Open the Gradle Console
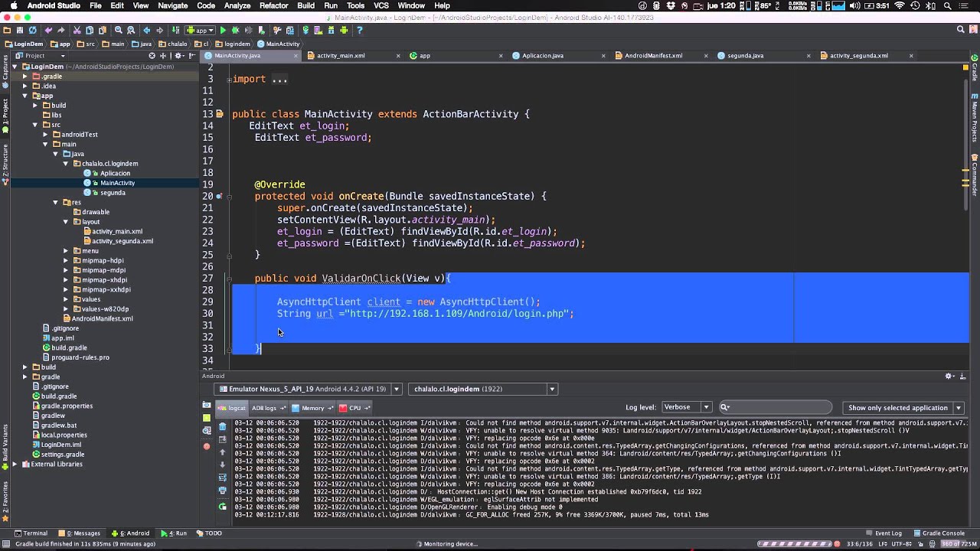 [939, 533]
